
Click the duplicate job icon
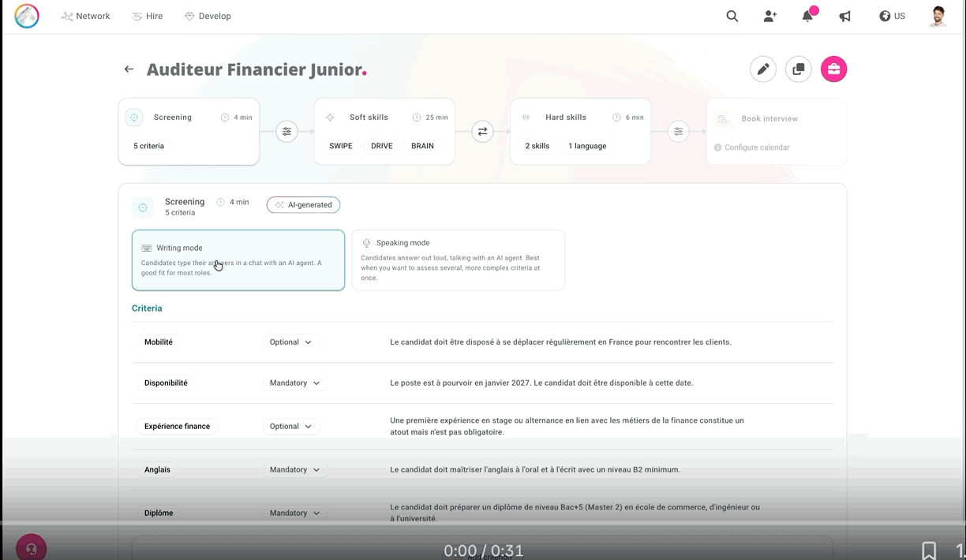799,69
